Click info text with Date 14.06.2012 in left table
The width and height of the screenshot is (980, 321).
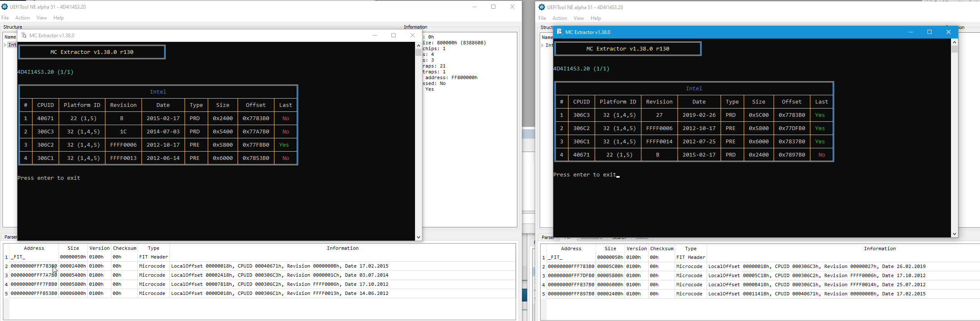[x=280, y=293]
